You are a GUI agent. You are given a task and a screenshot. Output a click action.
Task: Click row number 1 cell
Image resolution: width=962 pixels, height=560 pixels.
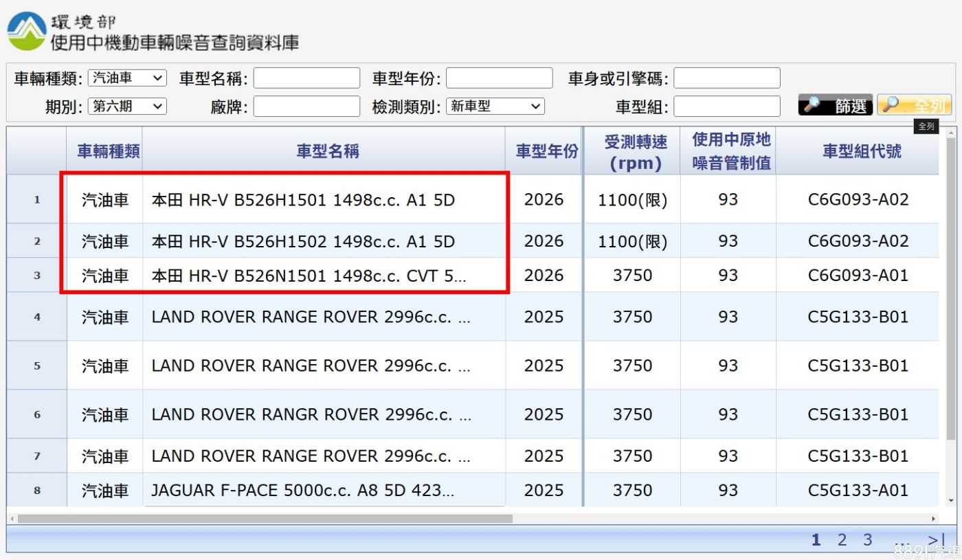point(37,200)
